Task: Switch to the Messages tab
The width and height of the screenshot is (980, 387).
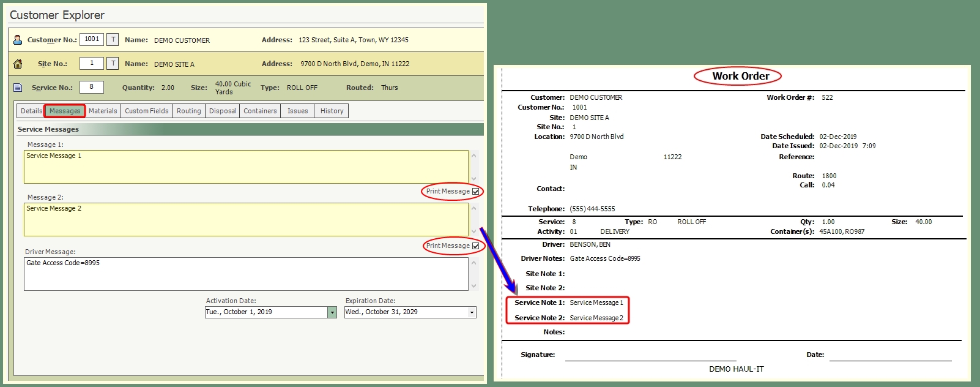Action: (65, 111)
